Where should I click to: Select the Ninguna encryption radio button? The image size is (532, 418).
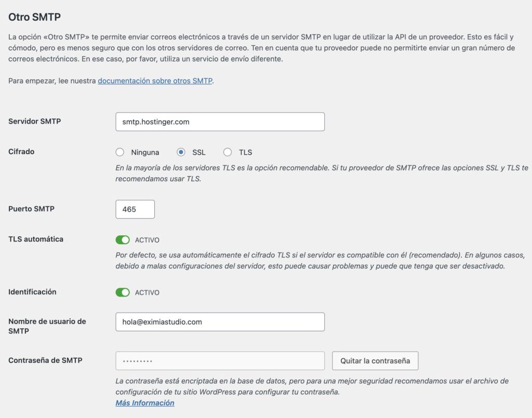(119, 152)
